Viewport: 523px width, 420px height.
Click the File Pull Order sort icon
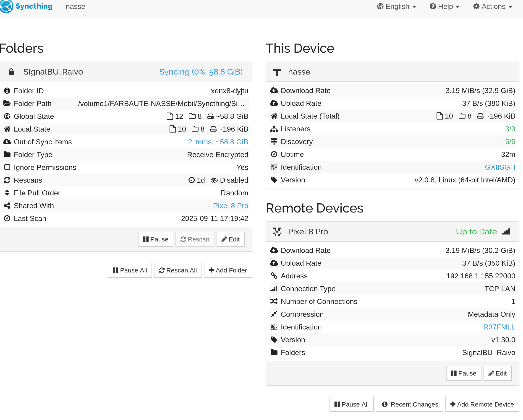pyautogui.click(x=7, y=193)
